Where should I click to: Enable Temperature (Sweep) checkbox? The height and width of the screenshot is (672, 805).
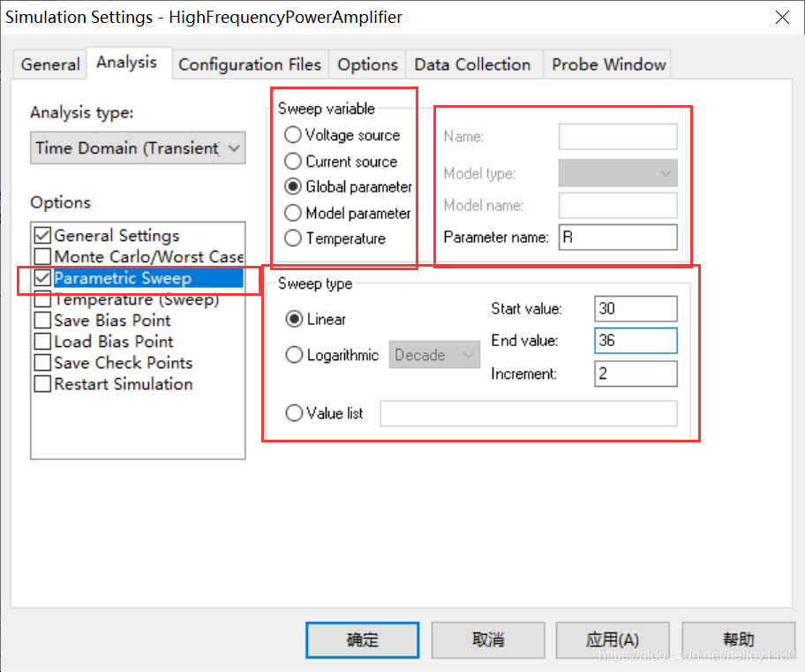point(42,299)
